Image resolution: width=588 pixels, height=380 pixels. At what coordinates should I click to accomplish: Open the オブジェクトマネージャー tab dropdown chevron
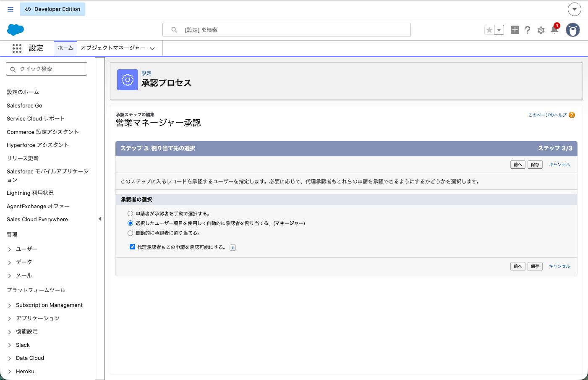tap(152, 48)
